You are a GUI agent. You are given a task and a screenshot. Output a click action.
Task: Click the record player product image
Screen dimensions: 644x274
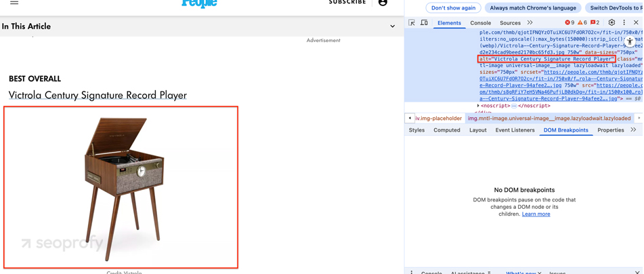click(121, 187)
